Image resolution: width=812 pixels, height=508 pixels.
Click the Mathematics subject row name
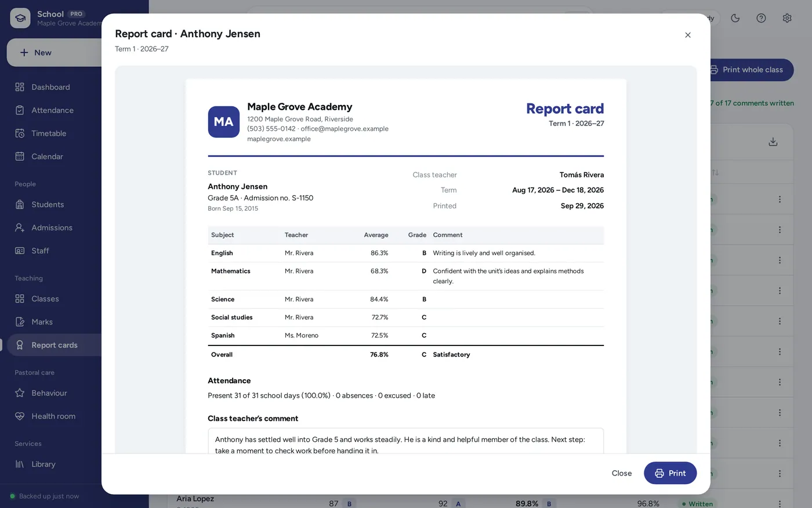231,271
